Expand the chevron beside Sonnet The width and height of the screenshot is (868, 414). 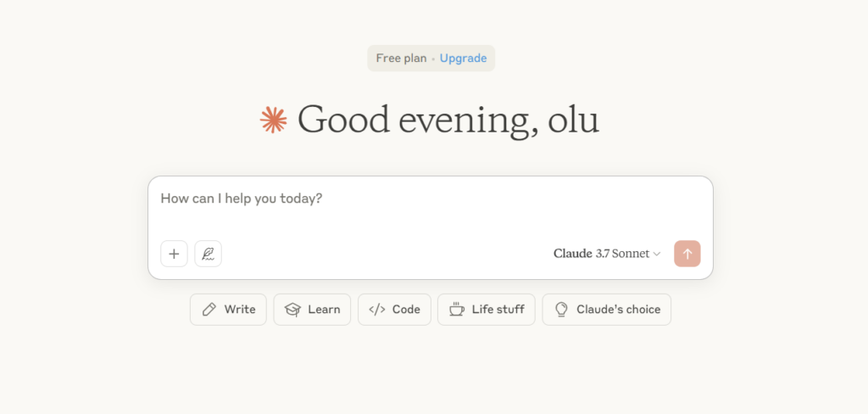[657, 255]
